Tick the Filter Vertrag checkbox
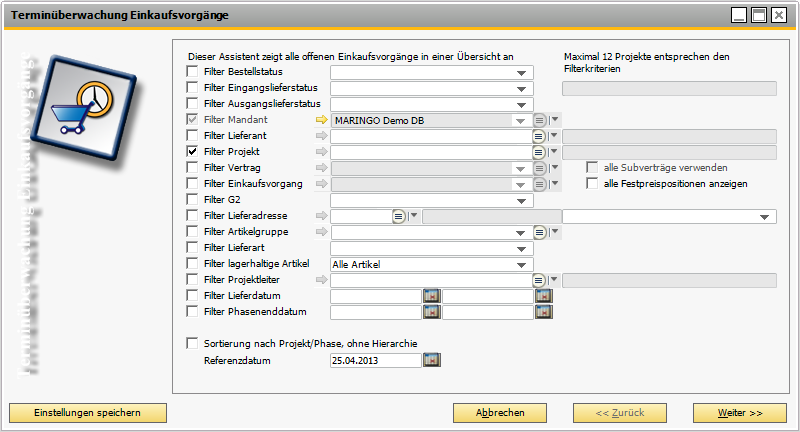Screen dimensions: 800x432 [192, 167]
